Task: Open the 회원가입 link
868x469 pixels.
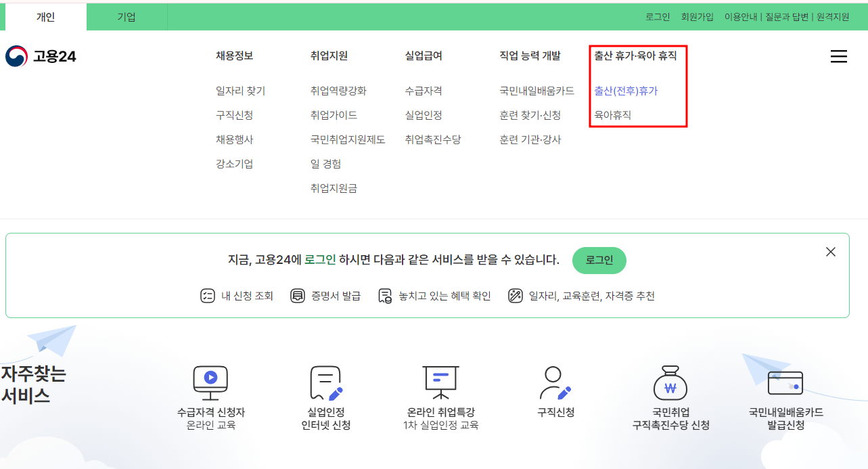Action: click(696, 16)
